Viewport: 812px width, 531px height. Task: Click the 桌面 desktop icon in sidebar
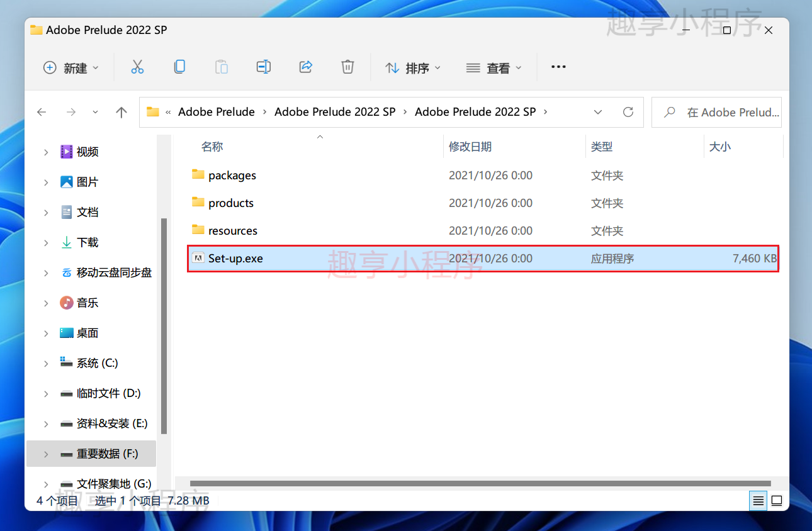click(67, 333)
